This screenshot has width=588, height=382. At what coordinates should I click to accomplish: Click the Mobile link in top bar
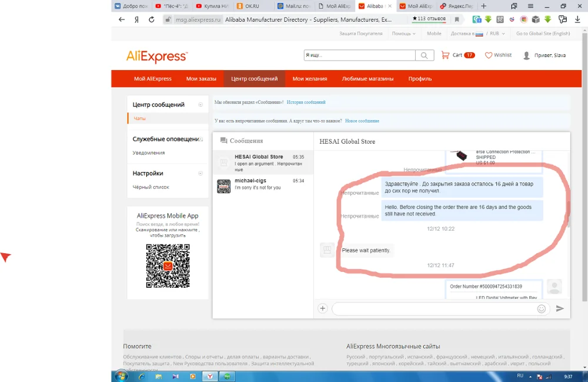pos(434,34)
